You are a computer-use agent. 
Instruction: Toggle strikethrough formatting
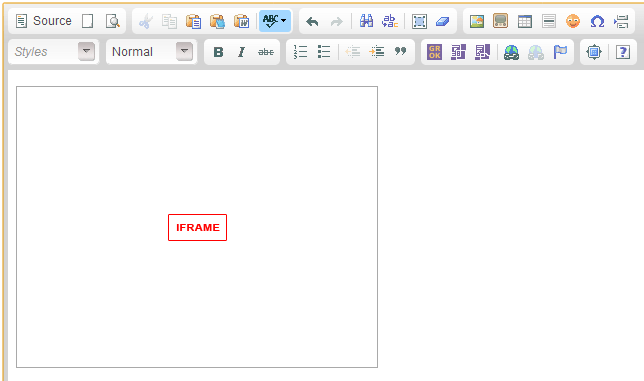click(266, 52)
